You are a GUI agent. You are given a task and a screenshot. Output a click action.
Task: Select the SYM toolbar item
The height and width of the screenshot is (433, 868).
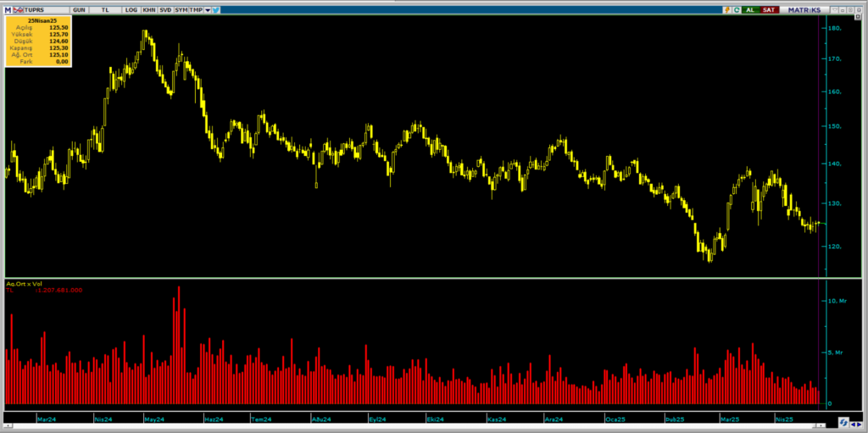coord(181,10)
